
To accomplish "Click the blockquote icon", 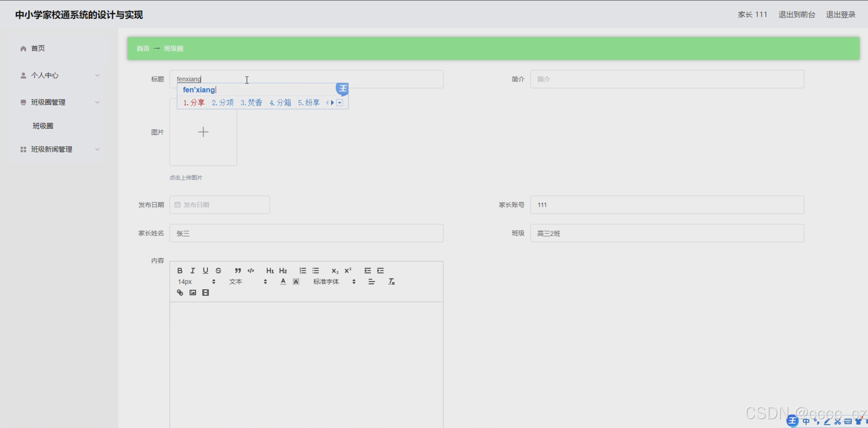I will pyautogui.click(x=238, y=271).
